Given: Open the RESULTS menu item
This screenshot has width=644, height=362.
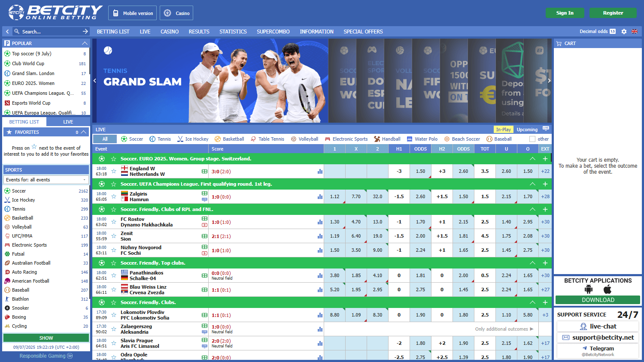Looking at the screenshot, I should [199, 31].
